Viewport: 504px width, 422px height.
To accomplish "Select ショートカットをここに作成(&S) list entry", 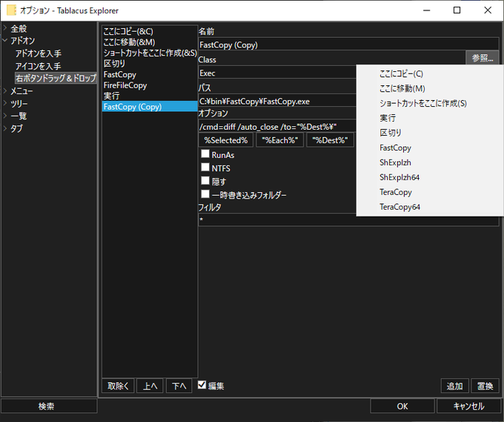I will [x=150, y=53].
